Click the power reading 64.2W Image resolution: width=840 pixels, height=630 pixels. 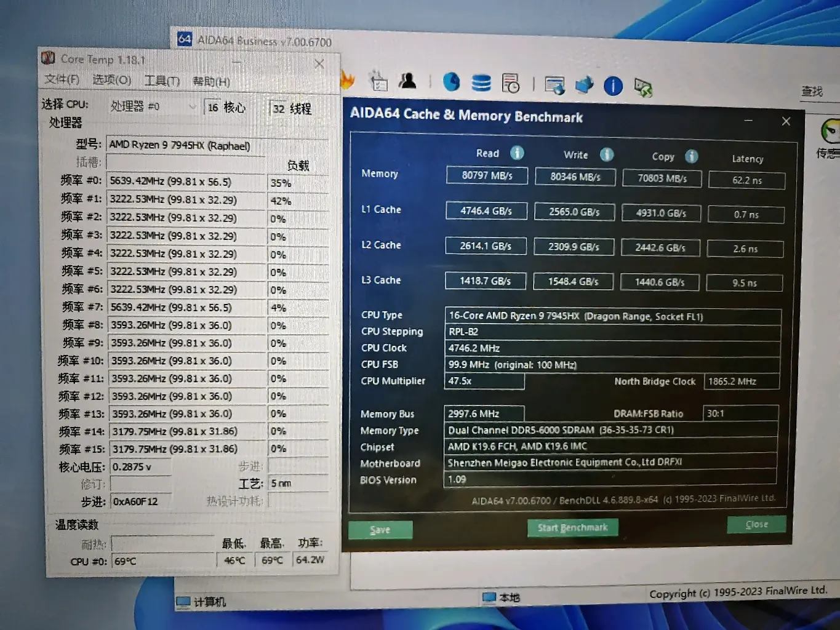(x=310, y=560)
